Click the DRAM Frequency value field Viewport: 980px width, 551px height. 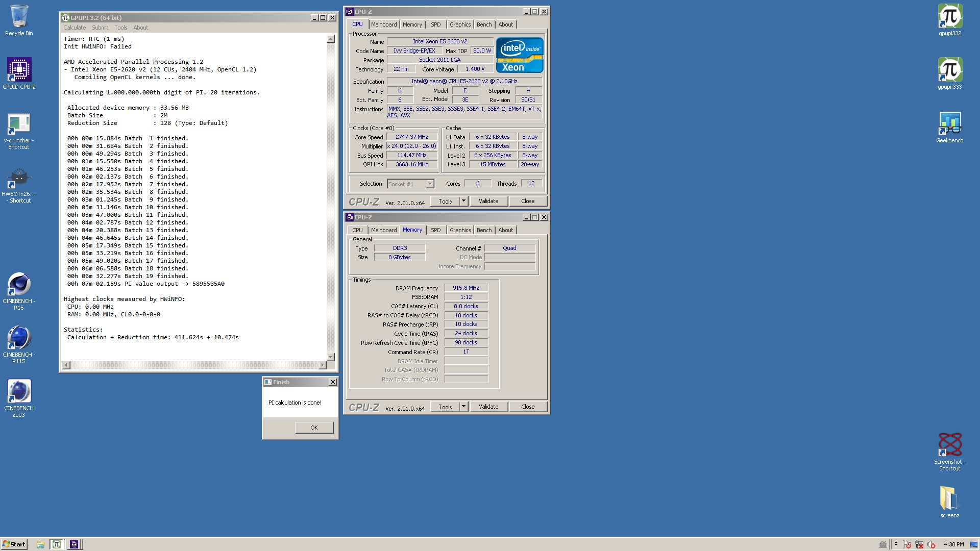pos(466,288)
